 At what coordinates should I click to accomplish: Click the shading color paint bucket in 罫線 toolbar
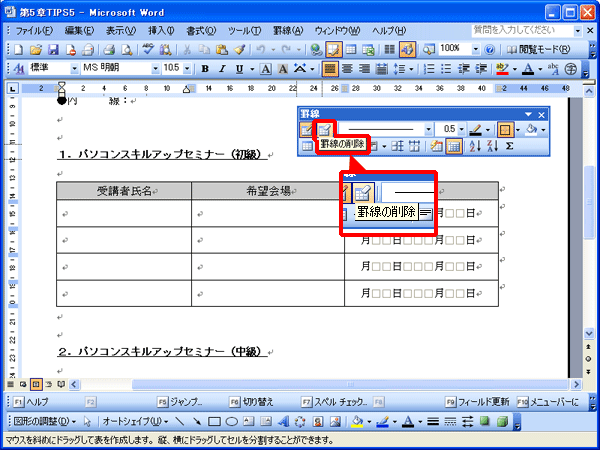pos(531,130)
